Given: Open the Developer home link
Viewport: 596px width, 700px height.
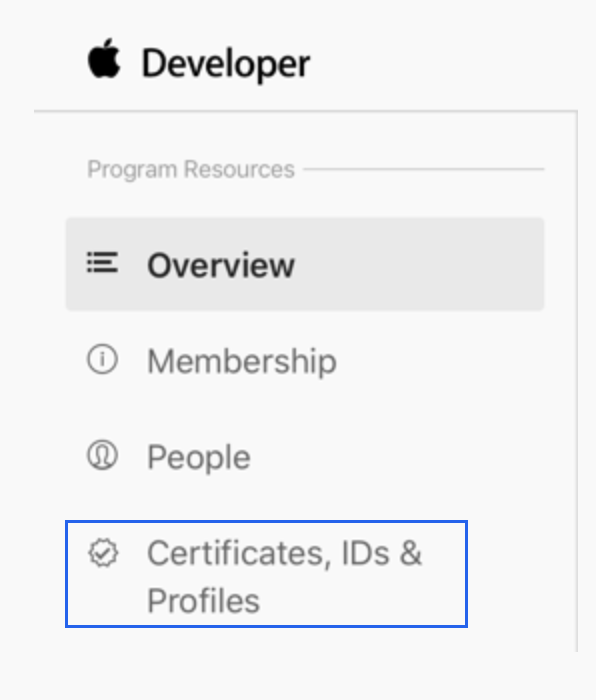Looking at the screenshot, I should (199, 60).
